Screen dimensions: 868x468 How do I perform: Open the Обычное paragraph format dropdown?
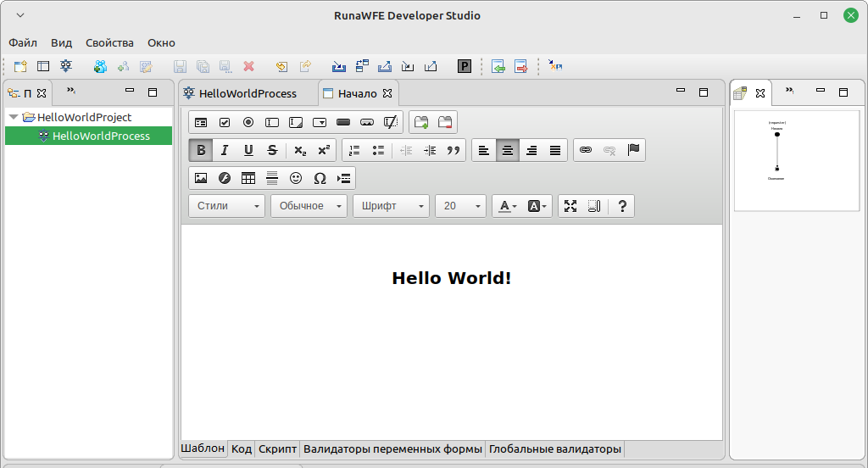[x=309, y=206]
